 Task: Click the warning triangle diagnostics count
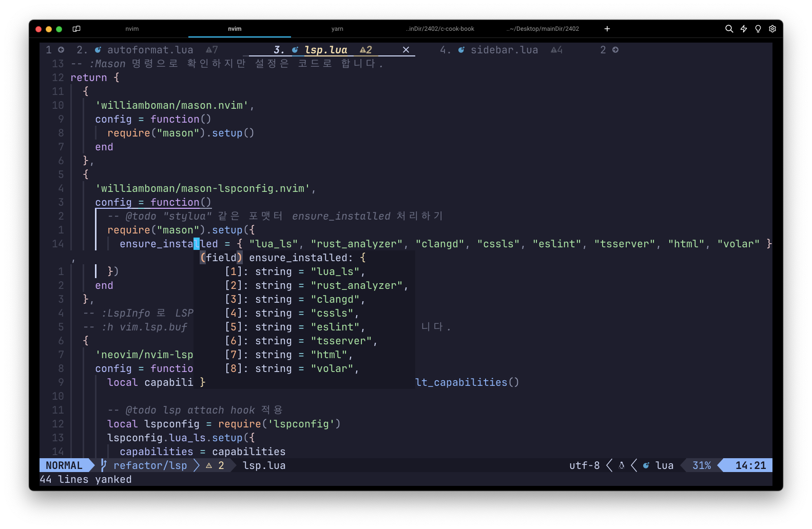[x=215, y=465]
